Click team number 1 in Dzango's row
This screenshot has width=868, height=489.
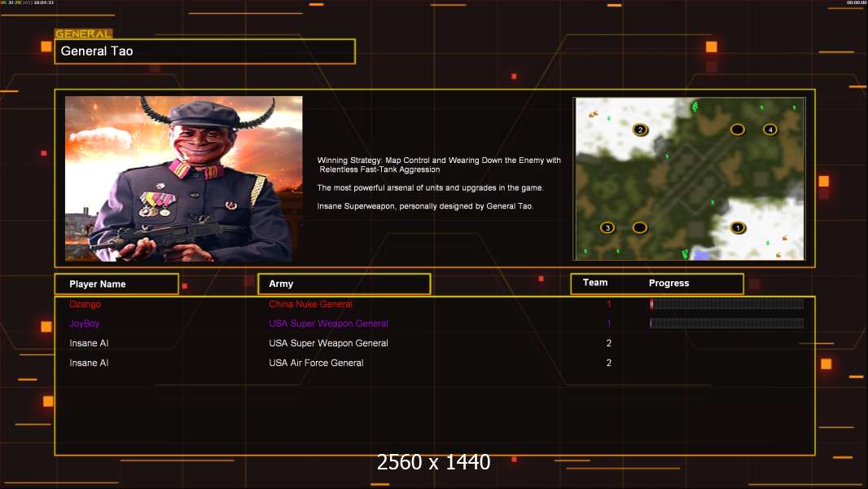[x=609, y=304]
